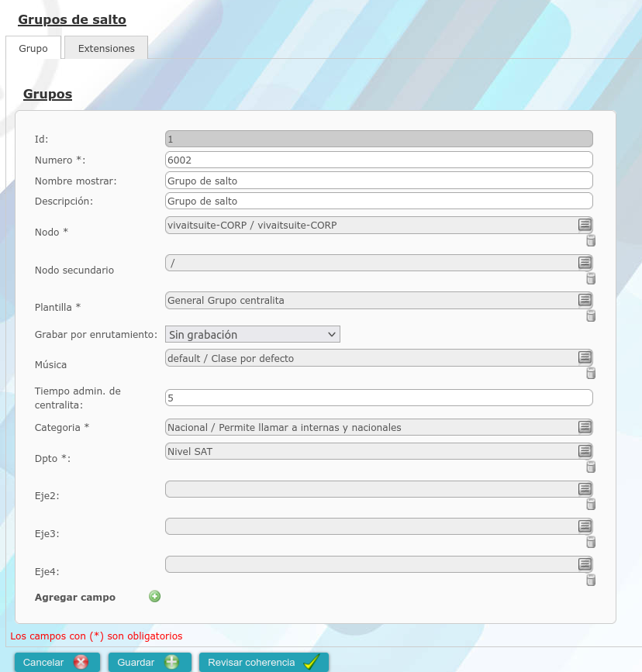
Task: Click the Grupos de salto page heading
Action: [72, 19]
